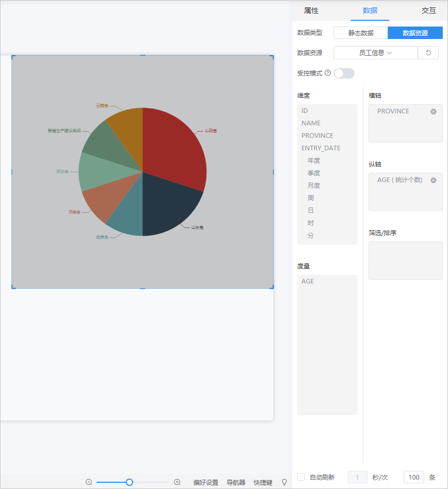448x489 pixels.
Task: Open 偏好设置 preferences
Action: pos(206,482)
